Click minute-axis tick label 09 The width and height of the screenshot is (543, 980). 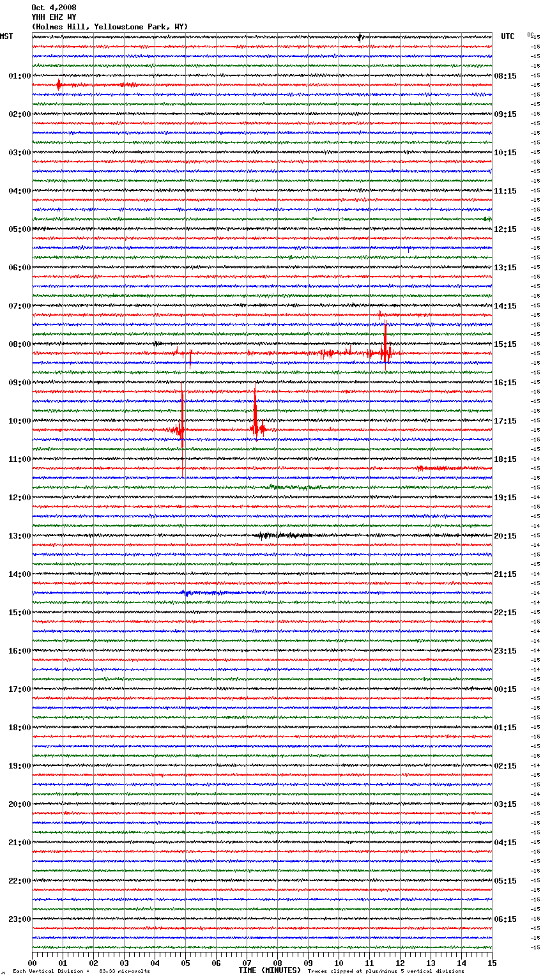pyautogui.click(x=308, y=963)
